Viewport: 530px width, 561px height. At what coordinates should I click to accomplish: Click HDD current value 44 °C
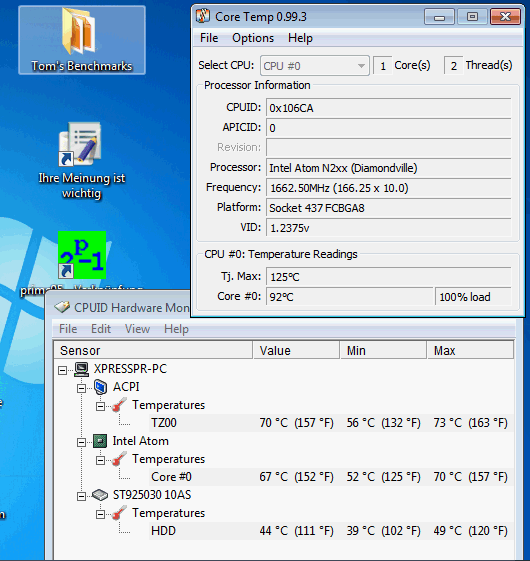click(x=296, y=531)
